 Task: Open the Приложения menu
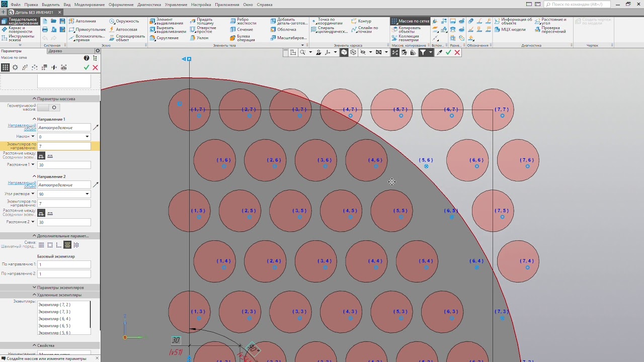(227, 5)
